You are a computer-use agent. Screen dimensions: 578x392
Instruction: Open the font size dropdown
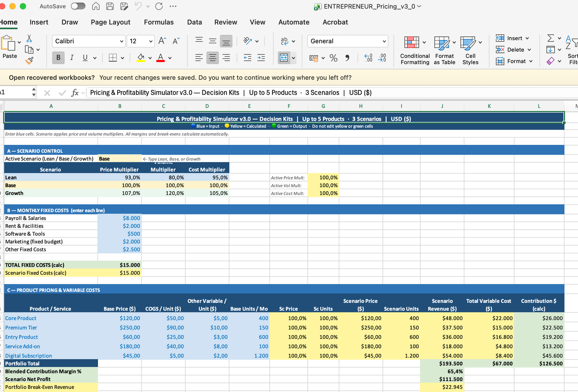coord(151,41)
